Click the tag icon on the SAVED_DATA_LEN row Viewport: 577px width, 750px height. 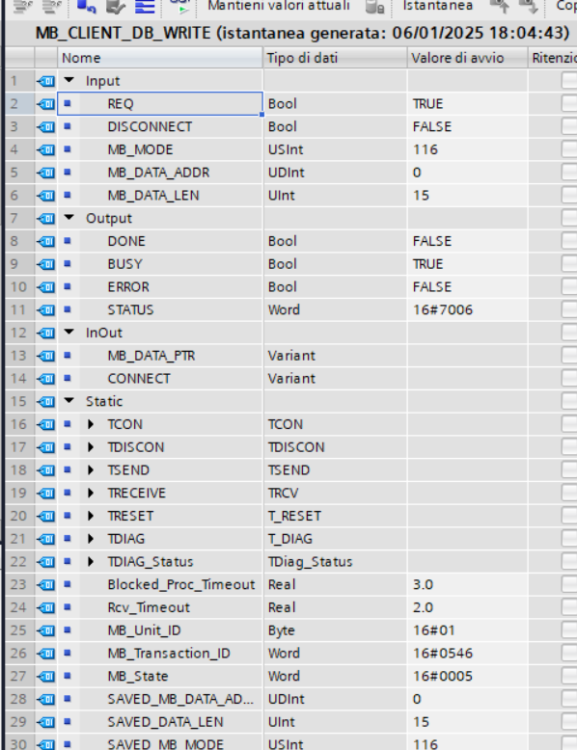click(x=46, y=722)
